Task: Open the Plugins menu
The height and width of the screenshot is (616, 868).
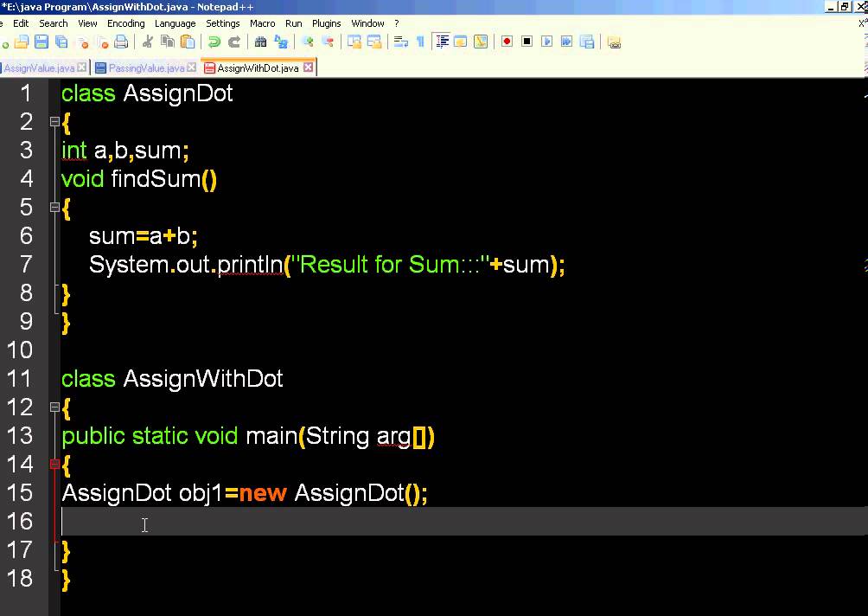Action: (326, 23)
